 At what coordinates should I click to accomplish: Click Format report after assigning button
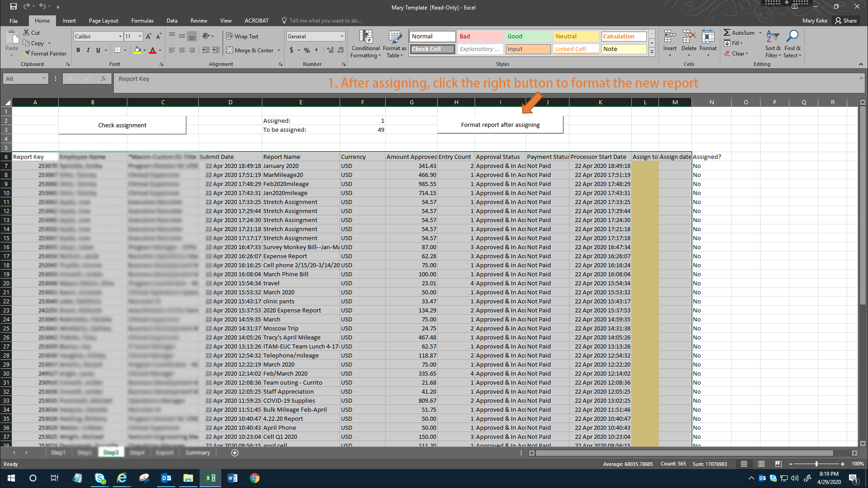coord(500,125)
